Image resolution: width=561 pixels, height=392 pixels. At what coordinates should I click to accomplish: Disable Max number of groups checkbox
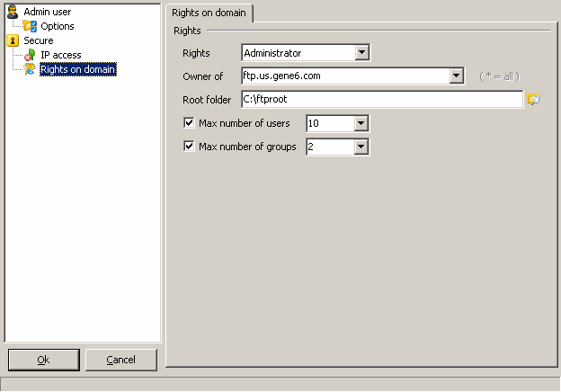[189, 147]
